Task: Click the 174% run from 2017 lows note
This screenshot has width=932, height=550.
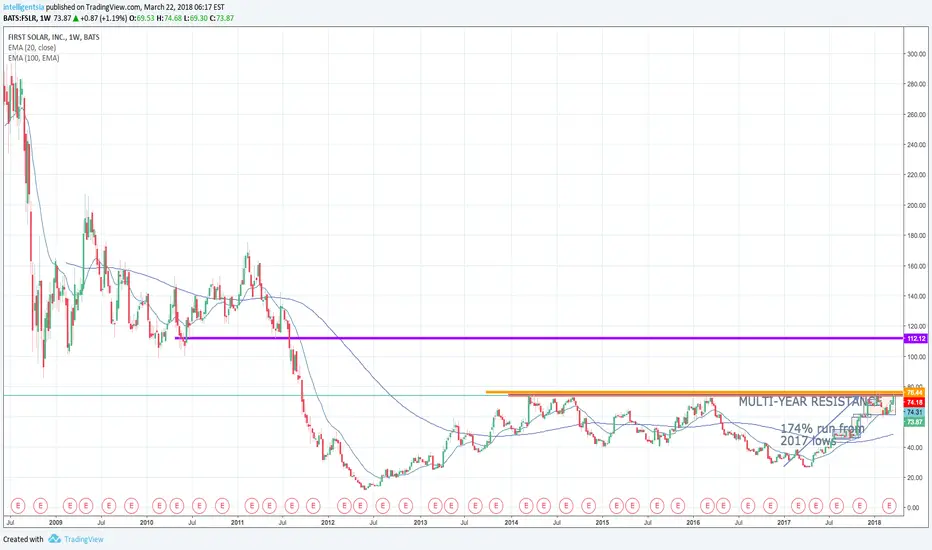Action: point(822,435)
